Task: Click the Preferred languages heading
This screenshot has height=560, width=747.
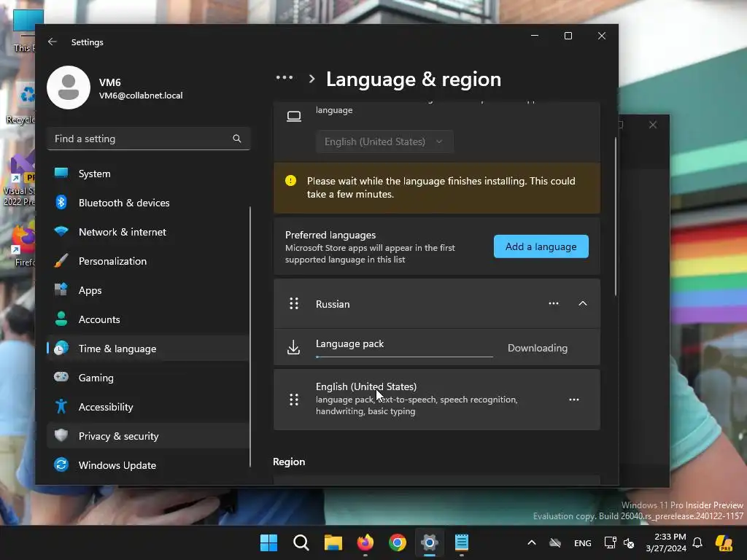Action: [330, 235]
